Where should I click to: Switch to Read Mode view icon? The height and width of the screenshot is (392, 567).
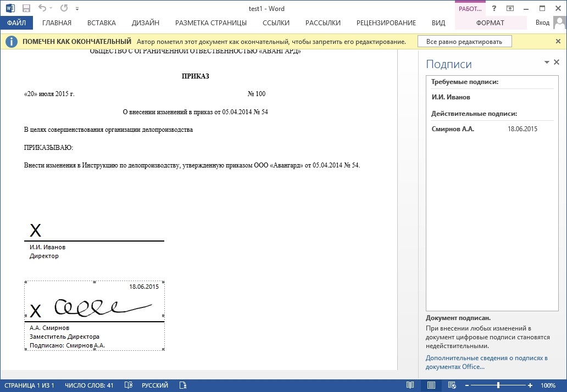pos(410,385)
